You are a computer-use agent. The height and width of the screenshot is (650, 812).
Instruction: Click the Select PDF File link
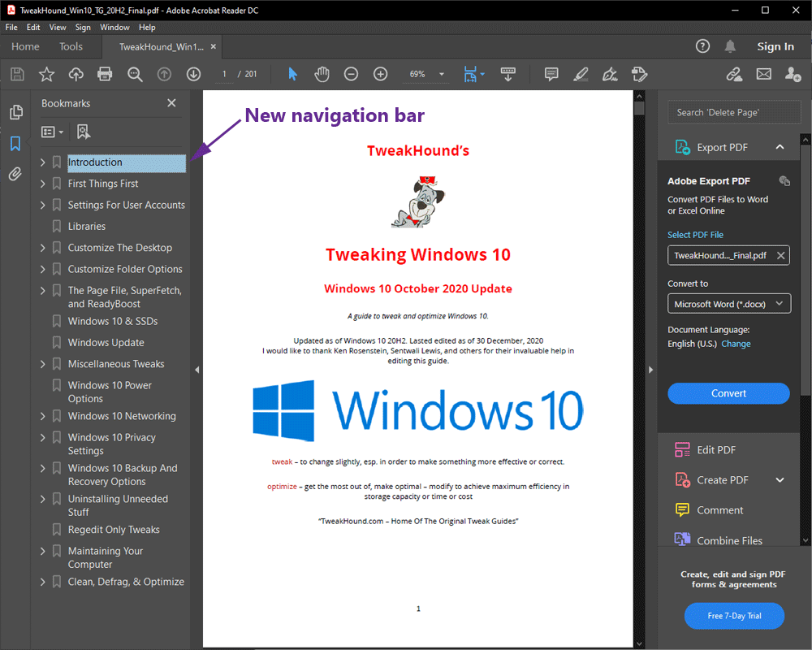tap(695, 235)
